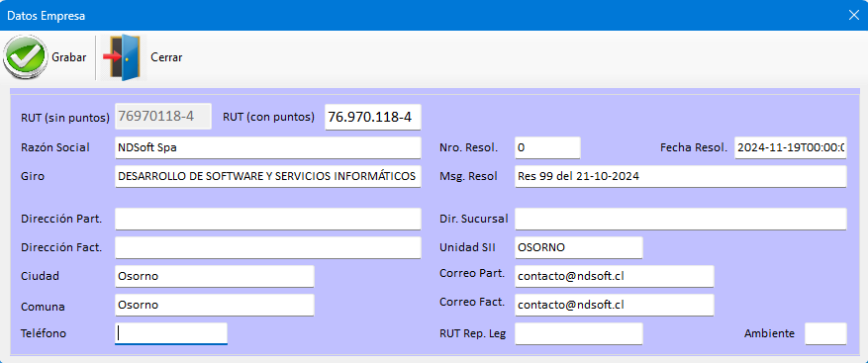Click the RUT (sin puntos) field
The width and height of the screenshot is (868, 363).
(163, 117)
